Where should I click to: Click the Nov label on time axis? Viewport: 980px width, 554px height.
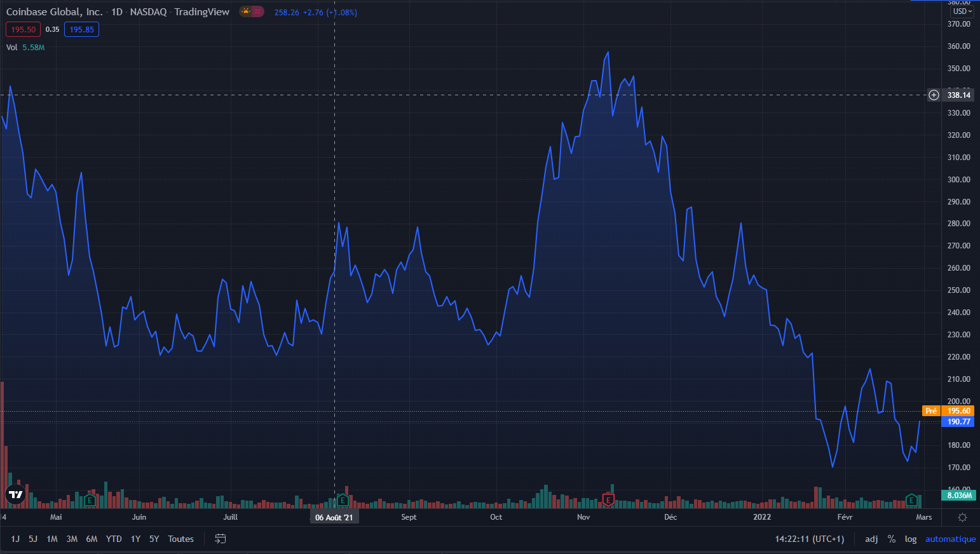tap(583, 517)
